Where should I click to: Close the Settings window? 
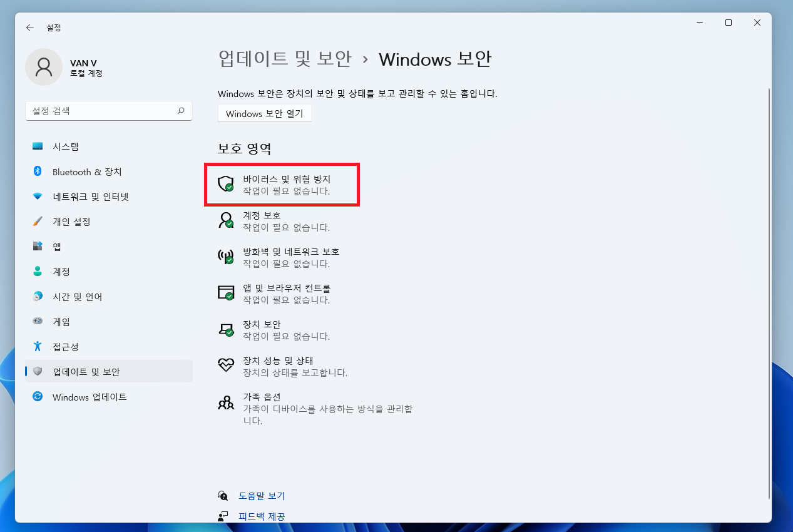click(757, 23)
